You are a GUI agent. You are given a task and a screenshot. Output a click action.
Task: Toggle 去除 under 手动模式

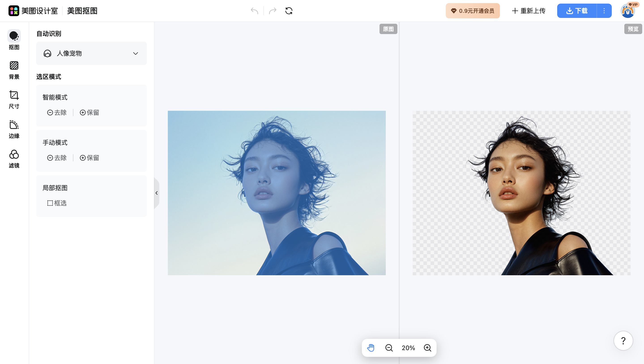[57, 158]
